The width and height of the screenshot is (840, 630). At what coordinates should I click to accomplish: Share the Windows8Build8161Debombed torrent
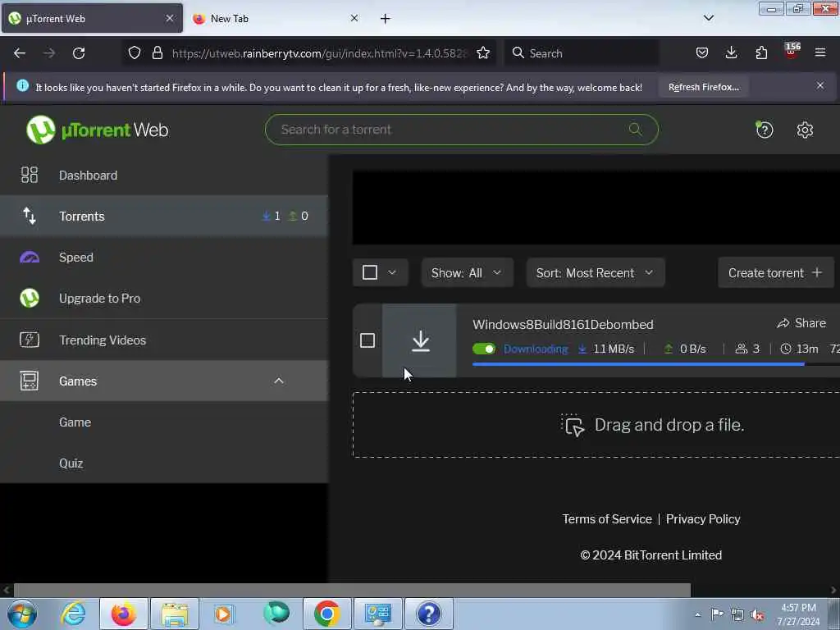[801, 323]
